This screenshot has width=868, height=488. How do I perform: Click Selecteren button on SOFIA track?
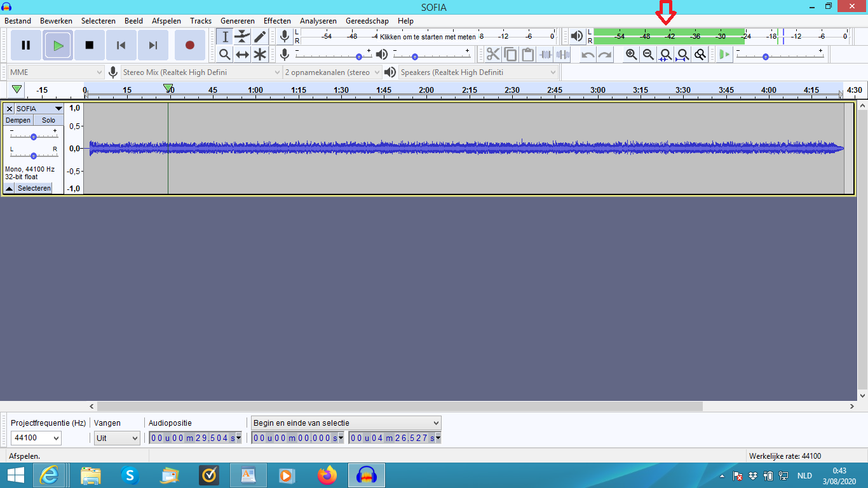coord(34,189)
